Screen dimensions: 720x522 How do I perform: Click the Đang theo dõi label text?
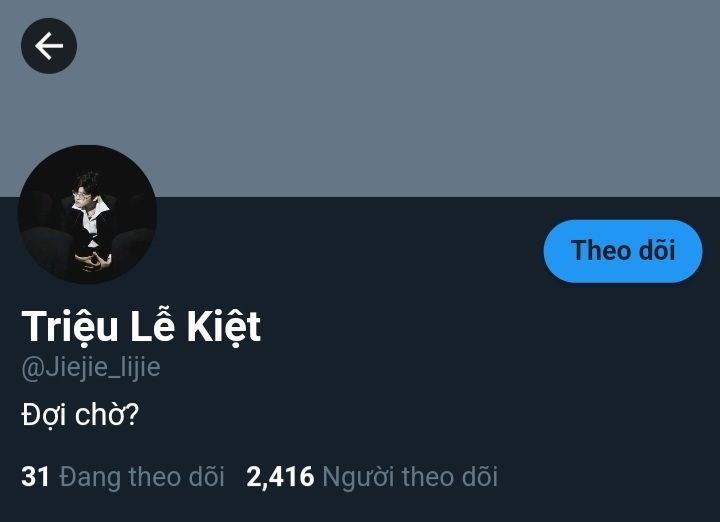142,477
